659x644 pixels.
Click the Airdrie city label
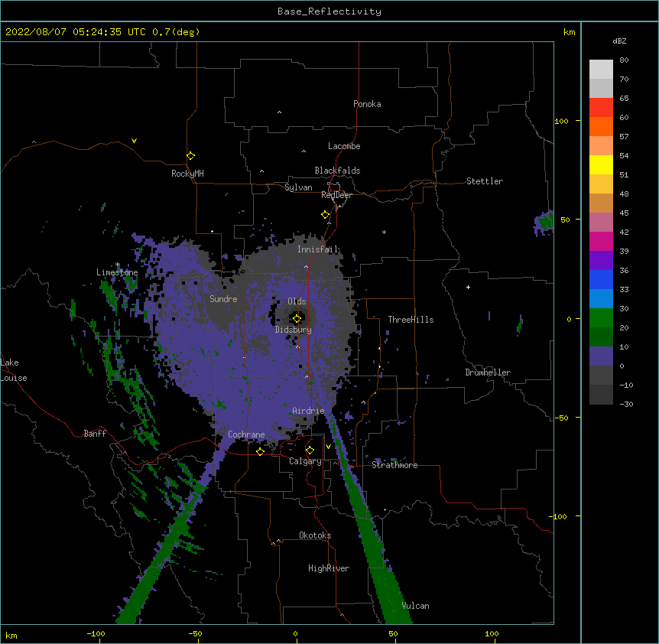point(309,411)
